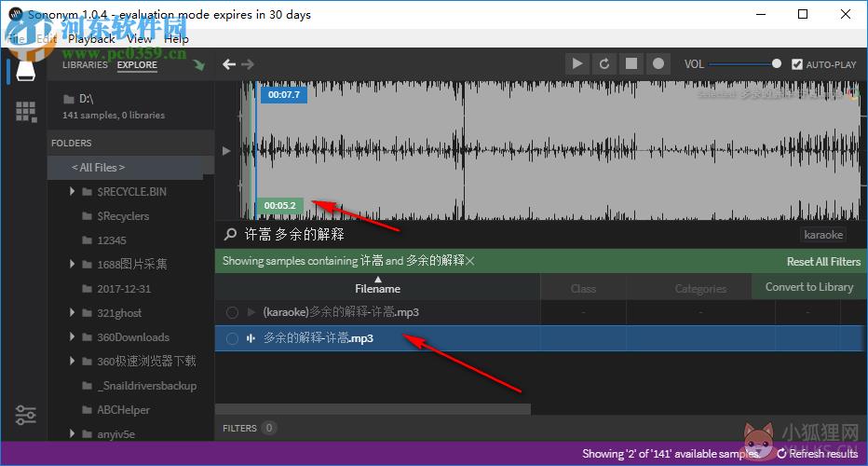Switch to the LIBRARIES tab
Image resolution: width=868 pixels, height=466 pixels.
85,65
